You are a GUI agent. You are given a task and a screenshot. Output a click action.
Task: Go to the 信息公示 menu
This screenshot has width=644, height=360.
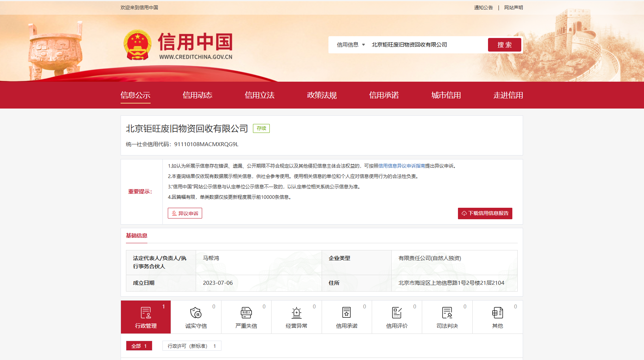point(135,95)
